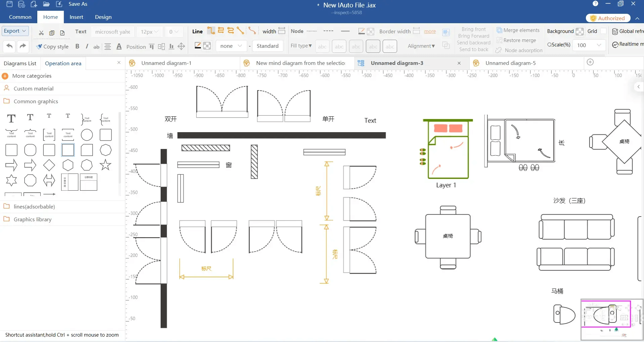Select the right-angle elbow line style
Viewport: 644px width, 342px height.
click(211, 31)
